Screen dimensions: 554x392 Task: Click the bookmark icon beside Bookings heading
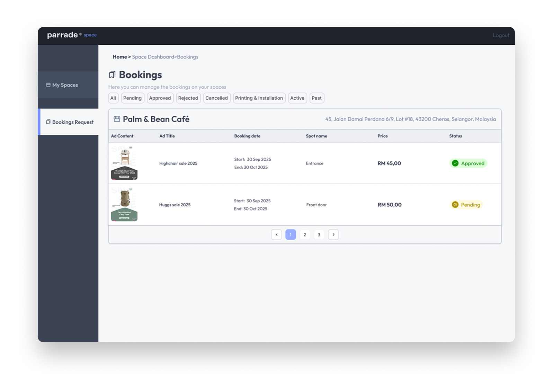pos(112,75)
